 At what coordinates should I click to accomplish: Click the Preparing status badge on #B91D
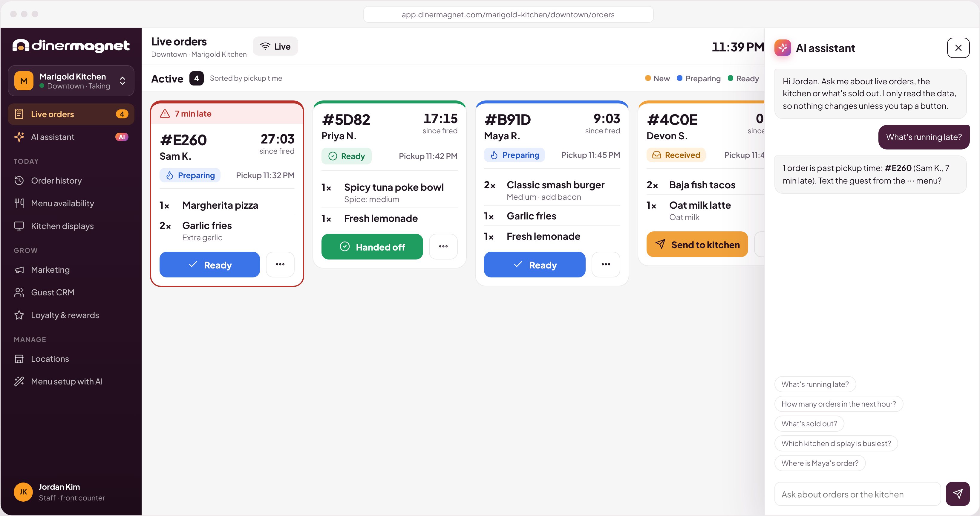pyautogui.click(x=514, y=155)
